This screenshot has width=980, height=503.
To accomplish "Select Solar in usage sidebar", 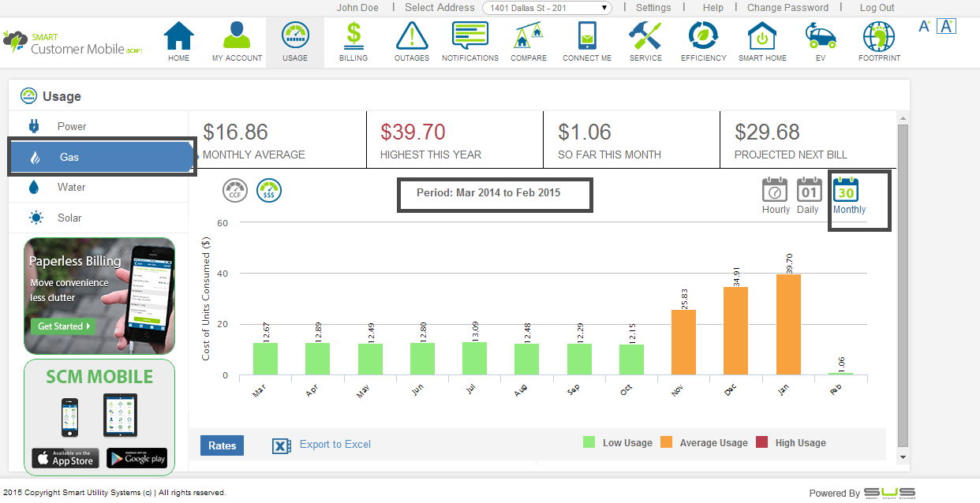I will (69, 218).
